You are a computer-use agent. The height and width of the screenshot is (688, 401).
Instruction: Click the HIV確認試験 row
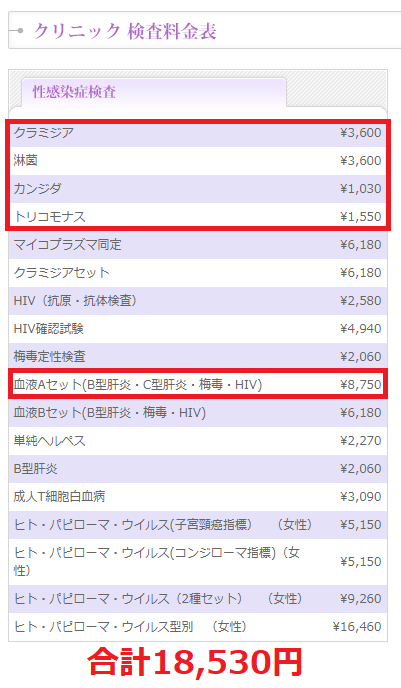pyautogui.click(x=198, y=329)
